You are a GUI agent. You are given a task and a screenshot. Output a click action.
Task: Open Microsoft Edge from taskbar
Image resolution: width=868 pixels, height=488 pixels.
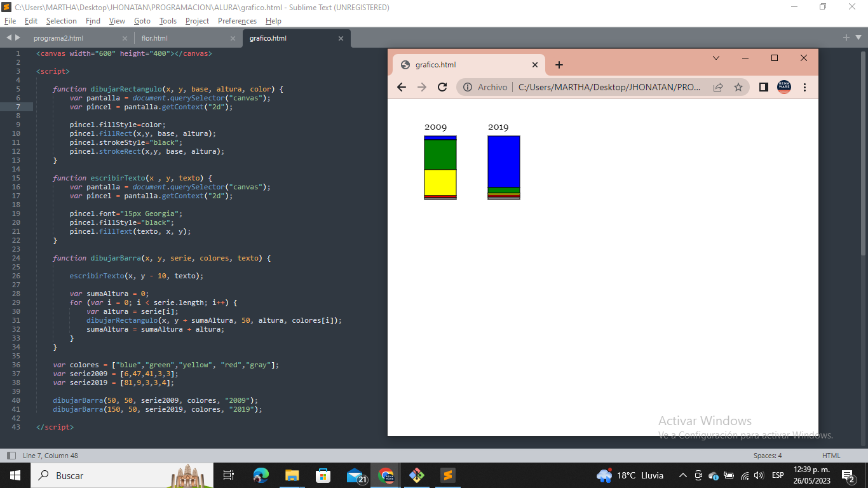[x=261, y=475]
